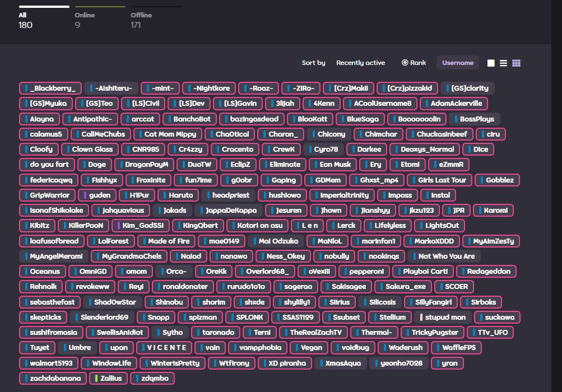Open user TrickyPugster profile

point(432,333)
